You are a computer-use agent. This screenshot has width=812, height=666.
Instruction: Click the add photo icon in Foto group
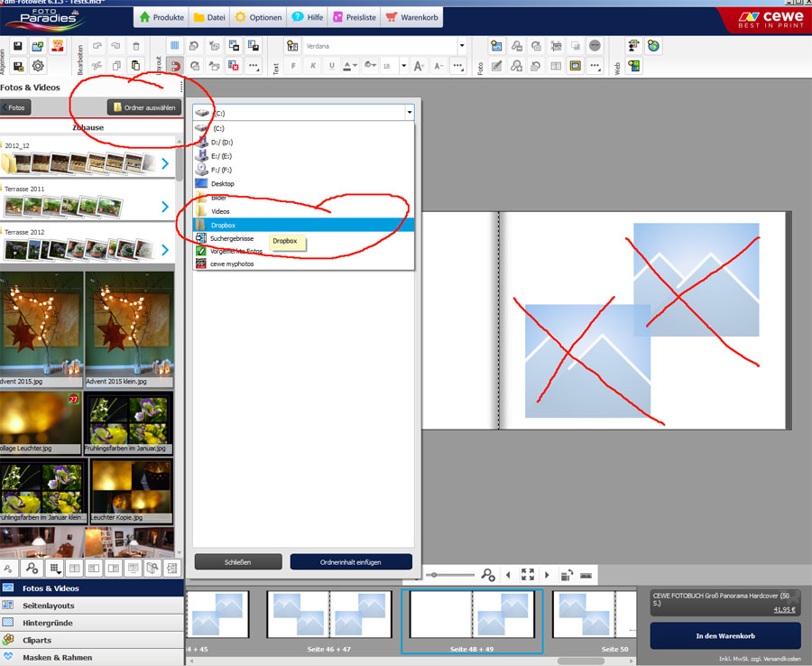point(496,46)
